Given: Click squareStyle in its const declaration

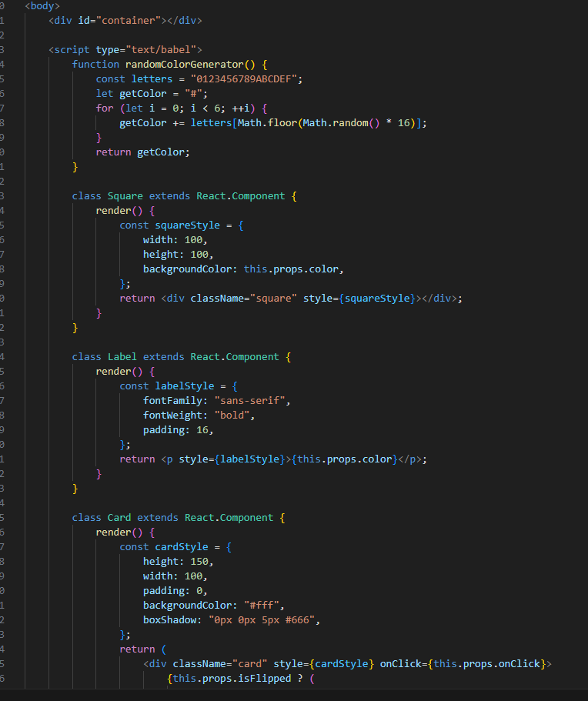Looking at the screenshot, I should click(187, 225).
